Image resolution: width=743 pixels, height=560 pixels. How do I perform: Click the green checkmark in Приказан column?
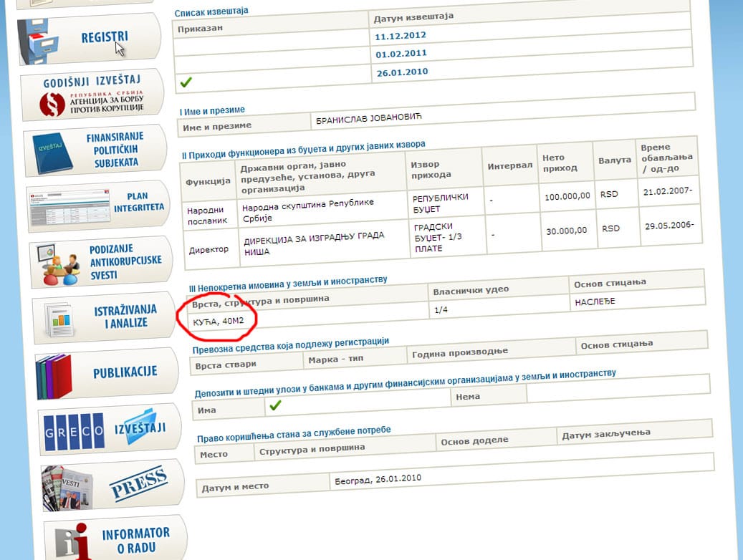point(186,82)
